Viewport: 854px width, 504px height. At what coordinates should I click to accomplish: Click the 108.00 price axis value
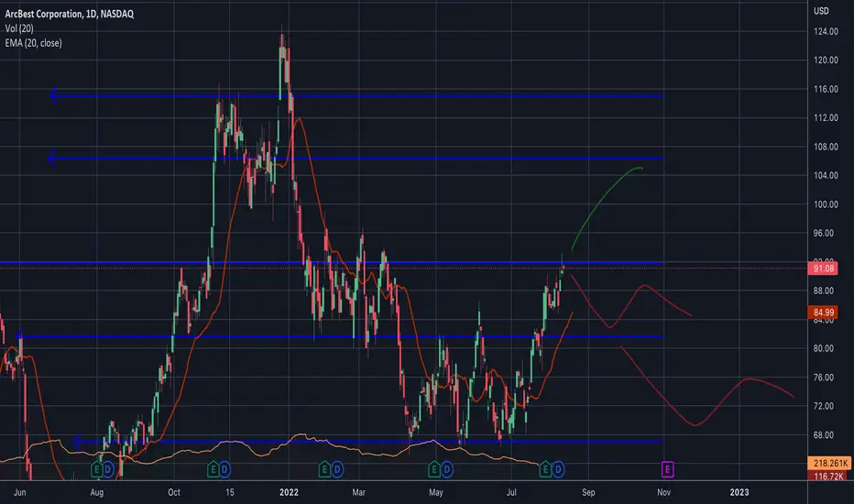click(826, 147)
